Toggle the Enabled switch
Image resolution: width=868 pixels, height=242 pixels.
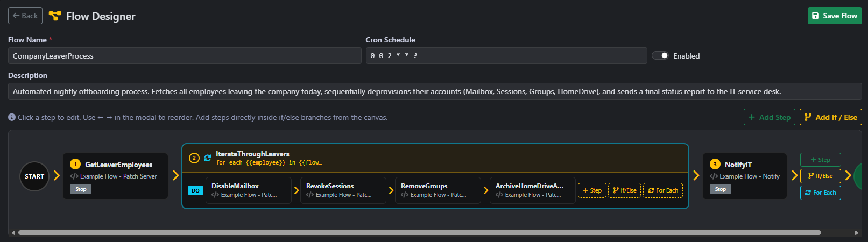660,55
